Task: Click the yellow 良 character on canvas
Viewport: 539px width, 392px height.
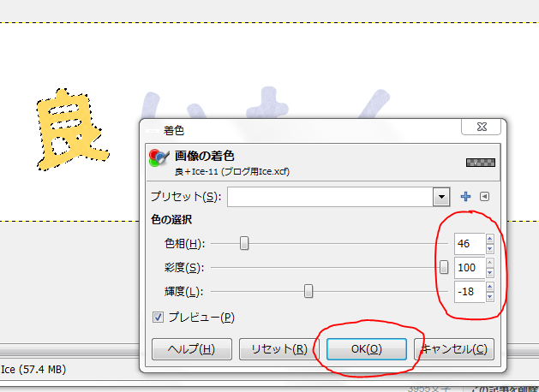Action: (x=71, y=130)
